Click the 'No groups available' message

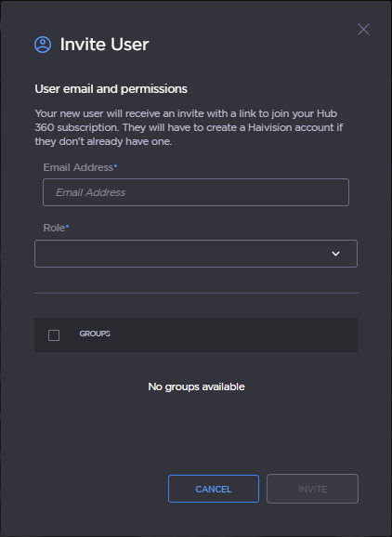[197, 386]
